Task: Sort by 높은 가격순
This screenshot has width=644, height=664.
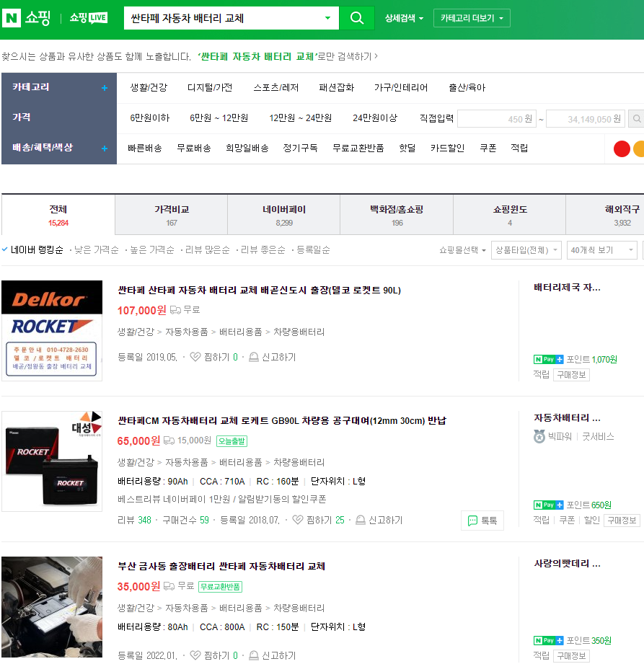Action: (x=152, y=250)
